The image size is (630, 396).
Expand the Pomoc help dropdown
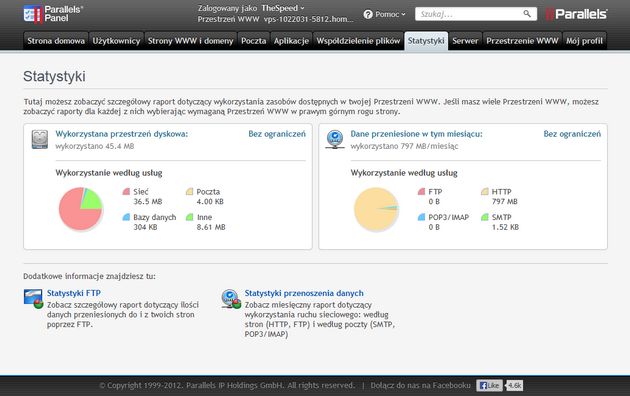pyautogui.click(x=390, y=14)
